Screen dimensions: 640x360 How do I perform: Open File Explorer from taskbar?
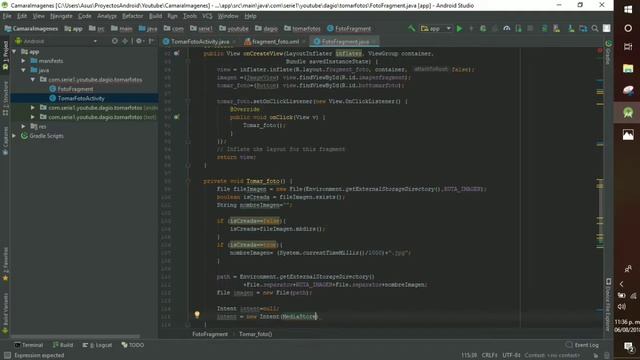(628, 69)
